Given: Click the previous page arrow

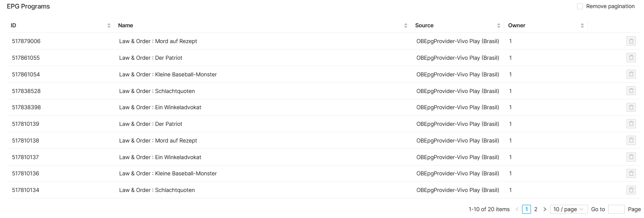Looking at the screenshot, I should click(517, 209).
